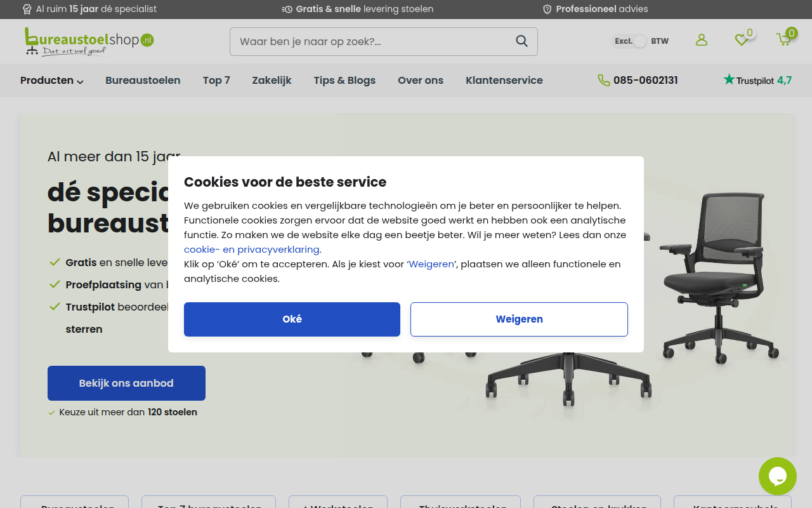The height and width of the screenshot is (508, 812).
Task: Click the outlined Weigeren button
Action: 519,319
